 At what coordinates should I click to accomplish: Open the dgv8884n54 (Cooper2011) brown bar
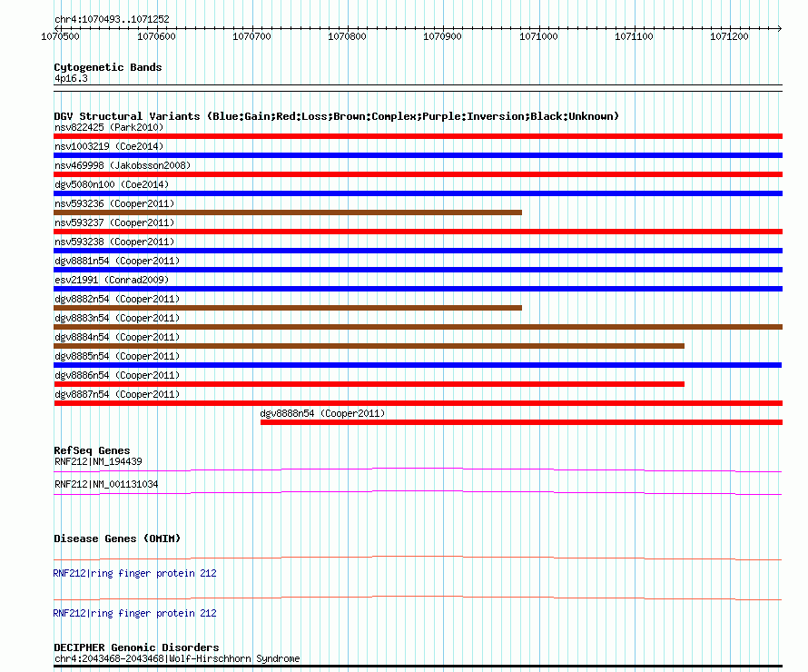click(369, 346)
